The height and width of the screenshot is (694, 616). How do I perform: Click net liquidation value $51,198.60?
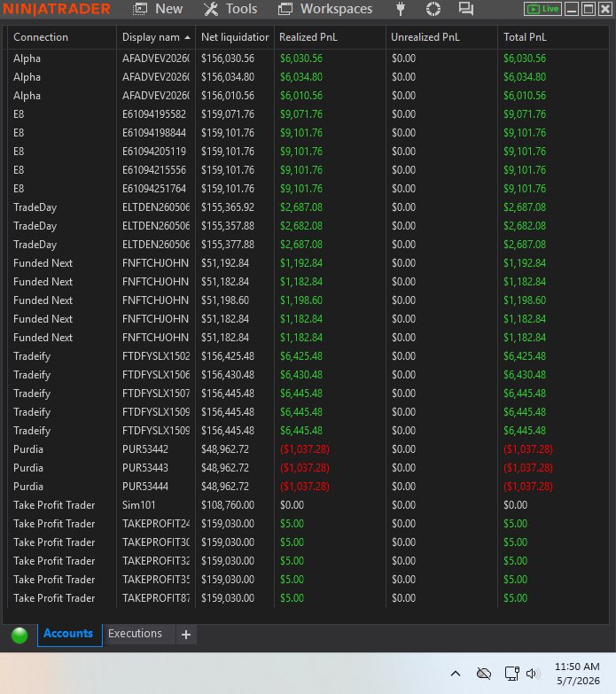click(225, 300)
